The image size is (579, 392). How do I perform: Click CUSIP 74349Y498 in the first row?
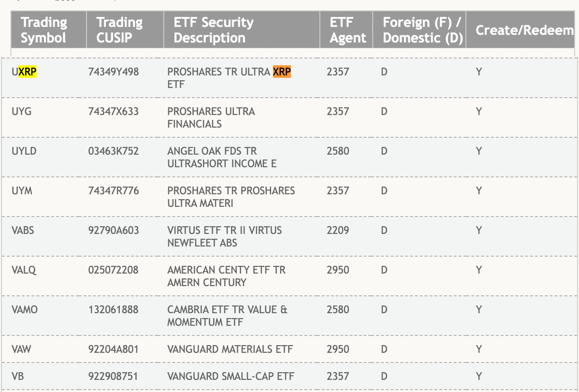coord(113,72)
